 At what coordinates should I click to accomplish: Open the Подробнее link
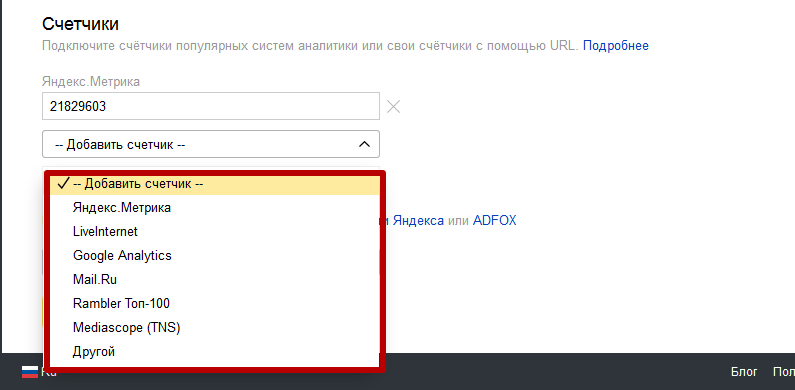pos(616,46)
